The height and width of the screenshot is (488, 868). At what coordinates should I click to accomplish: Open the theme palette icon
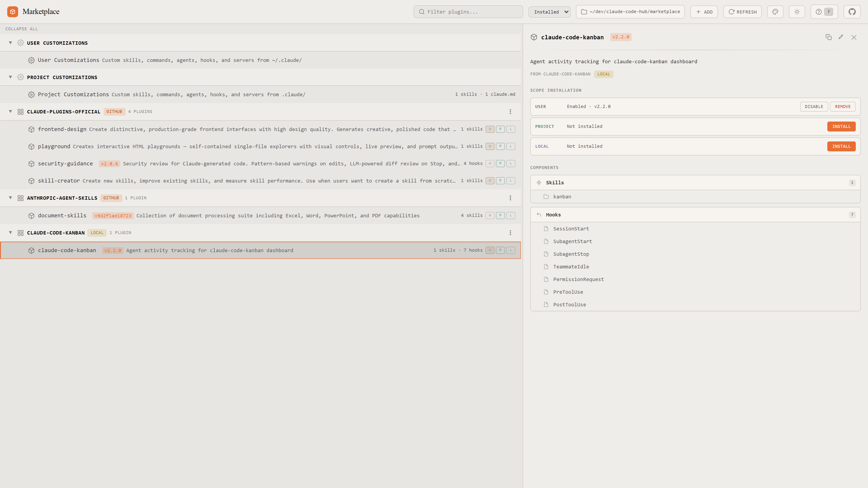point(775,12)
